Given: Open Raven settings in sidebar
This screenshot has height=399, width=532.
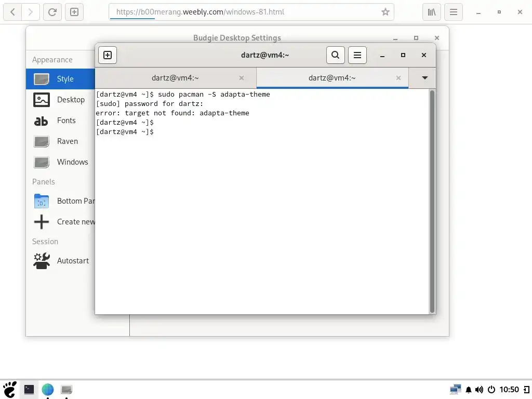Looking at the screenshot, I should 60,141.
